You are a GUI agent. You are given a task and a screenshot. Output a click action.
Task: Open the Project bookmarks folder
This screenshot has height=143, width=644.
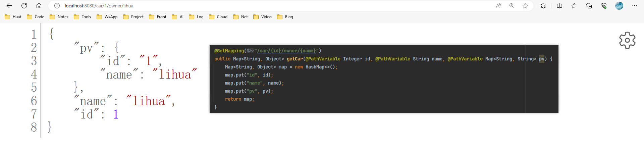tap(133, 17)
